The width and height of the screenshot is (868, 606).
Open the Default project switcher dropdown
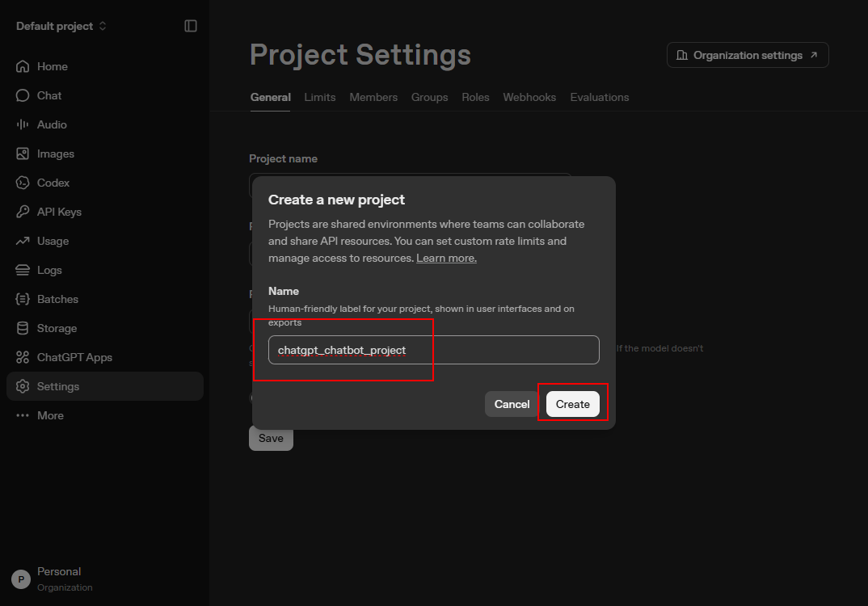[x=61, y=26]
